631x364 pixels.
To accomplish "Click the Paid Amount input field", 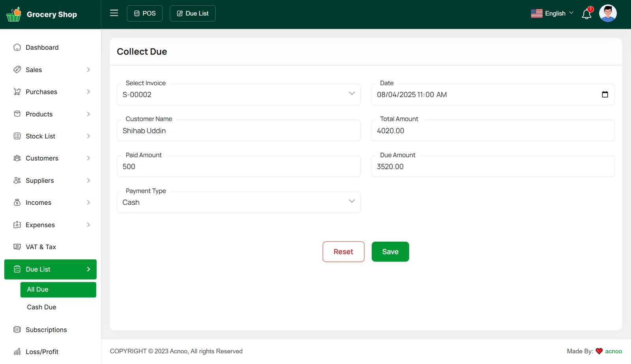I will [238, 167].
